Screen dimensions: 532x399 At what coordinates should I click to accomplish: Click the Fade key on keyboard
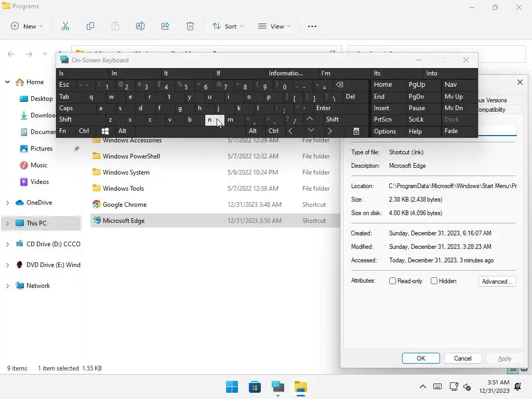(459, 131)
